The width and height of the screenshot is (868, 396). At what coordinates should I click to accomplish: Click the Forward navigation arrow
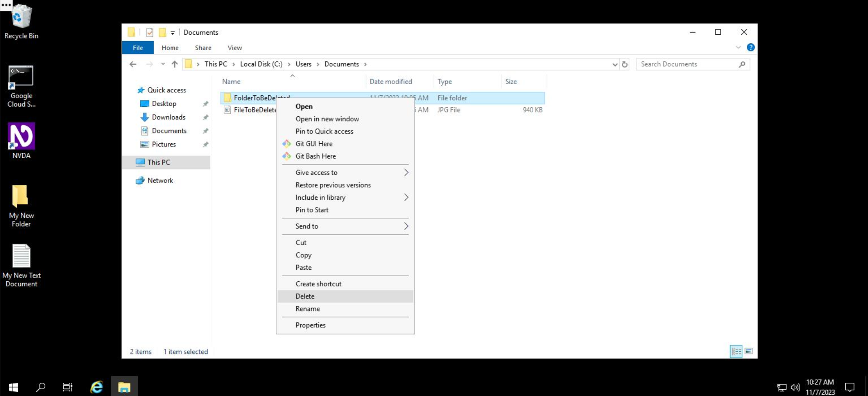(x=149, y=64)
